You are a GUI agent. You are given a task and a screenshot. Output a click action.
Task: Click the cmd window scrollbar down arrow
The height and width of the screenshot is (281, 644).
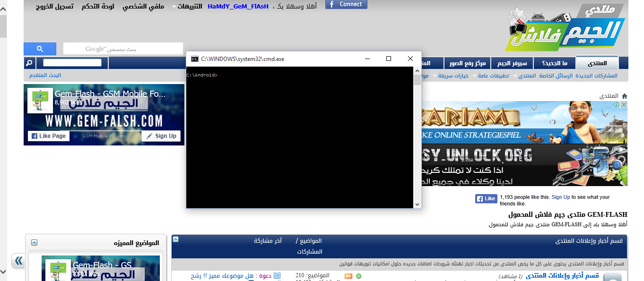(x=417, y=204)
